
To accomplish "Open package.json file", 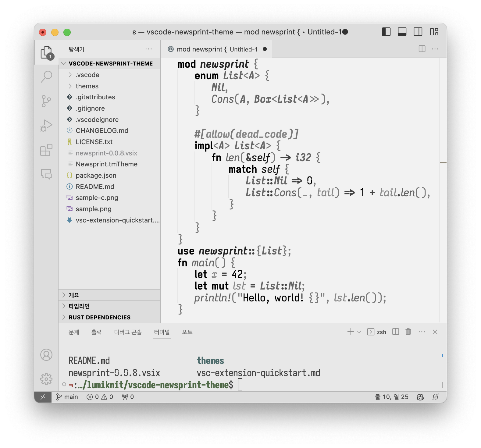I will pyautogui.click(x=109, y=175).
